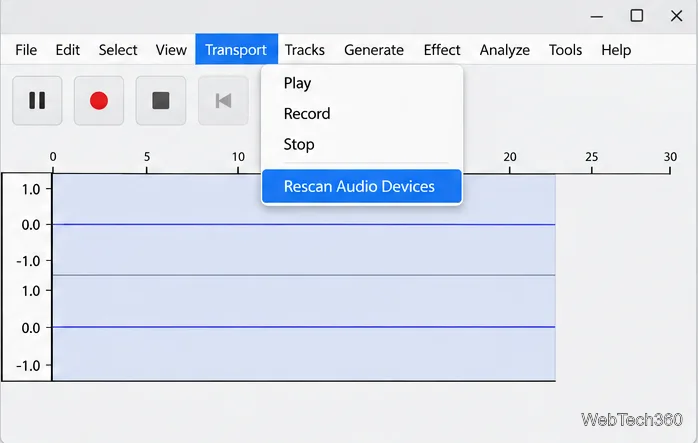Open the Help menu
This screenshot has width=698, height=443.
point(616,50)
